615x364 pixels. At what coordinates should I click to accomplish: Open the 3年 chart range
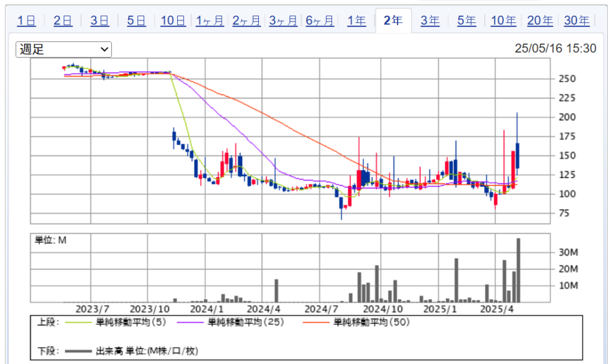[430, 20]
